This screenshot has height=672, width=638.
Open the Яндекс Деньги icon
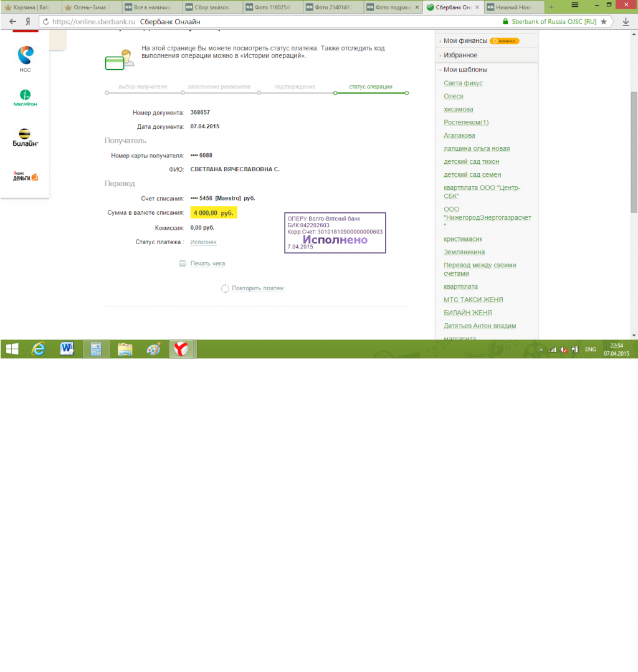[x=26, y=176]
